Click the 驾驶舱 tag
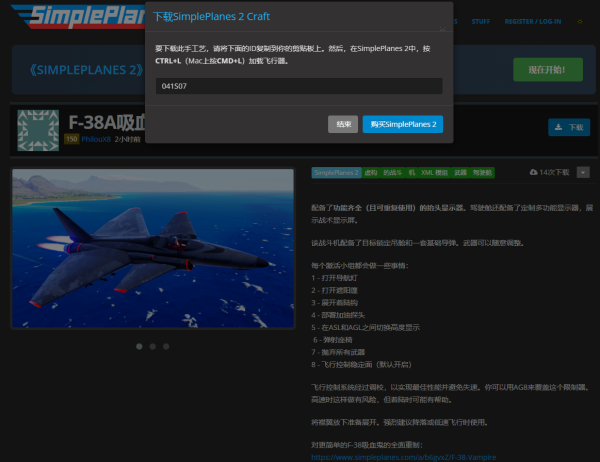Image resolution: width=600 pixels, height=462 pixels. point(482,173)
